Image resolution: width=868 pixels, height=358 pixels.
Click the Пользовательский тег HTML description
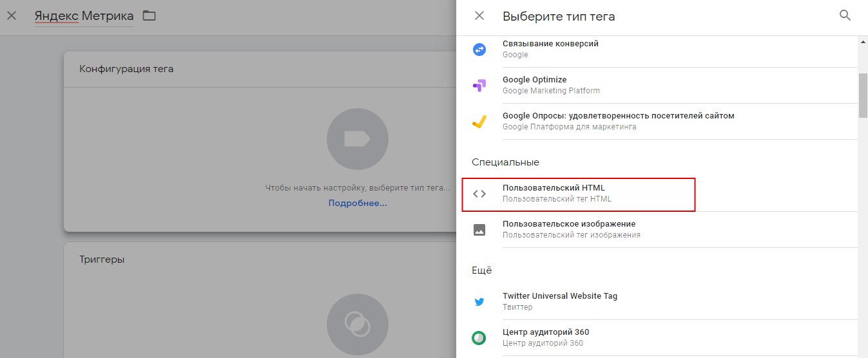coord(557,199)
